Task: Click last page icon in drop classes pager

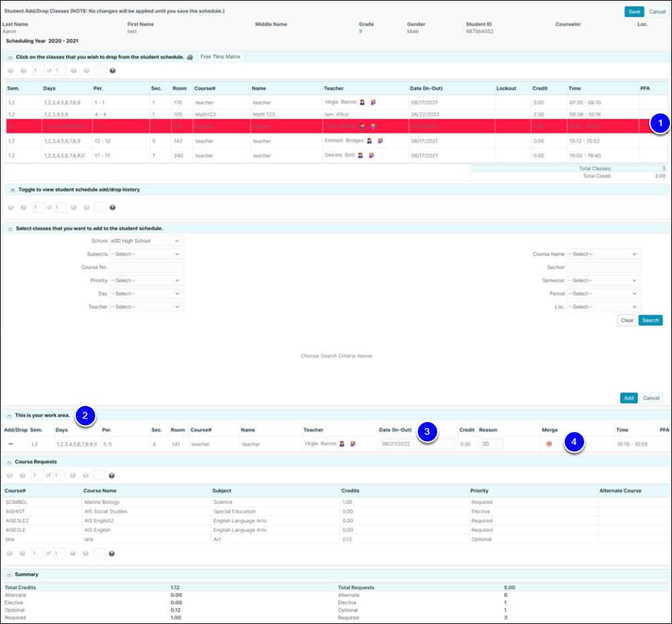Action: click(x=87, y=70)
